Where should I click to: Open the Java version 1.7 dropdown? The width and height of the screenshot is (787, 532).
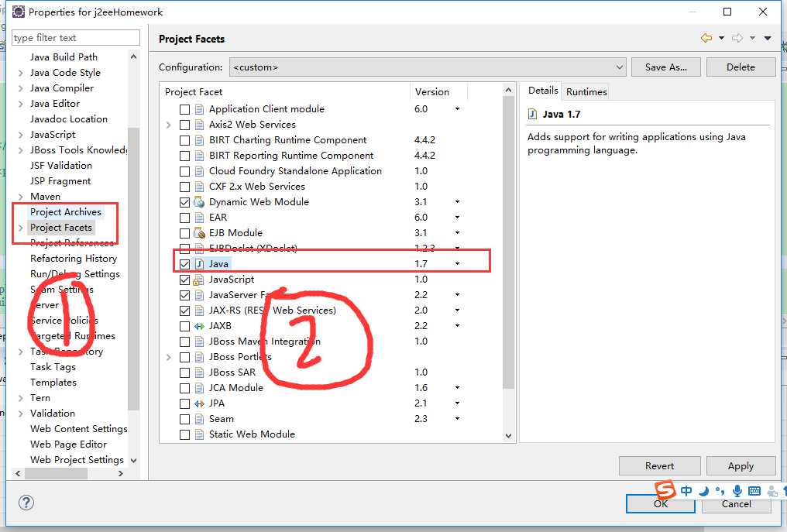457,264
